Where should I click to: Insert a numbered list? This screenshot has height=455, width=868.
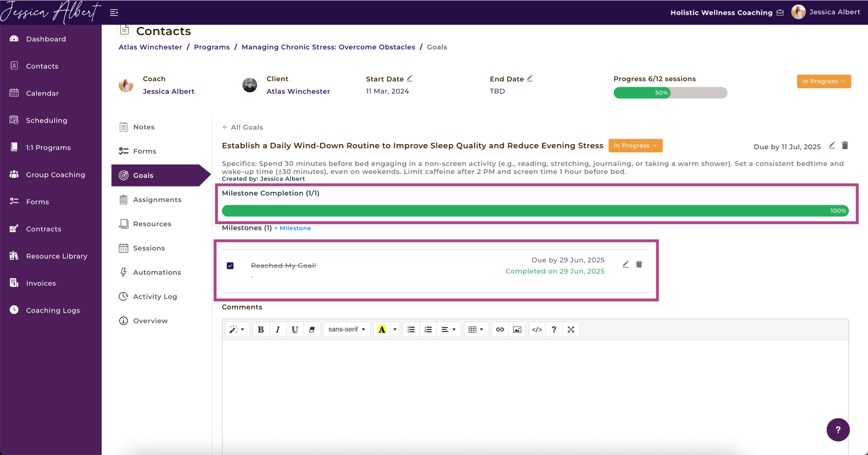pyautogui.click(x=428, y=330)
